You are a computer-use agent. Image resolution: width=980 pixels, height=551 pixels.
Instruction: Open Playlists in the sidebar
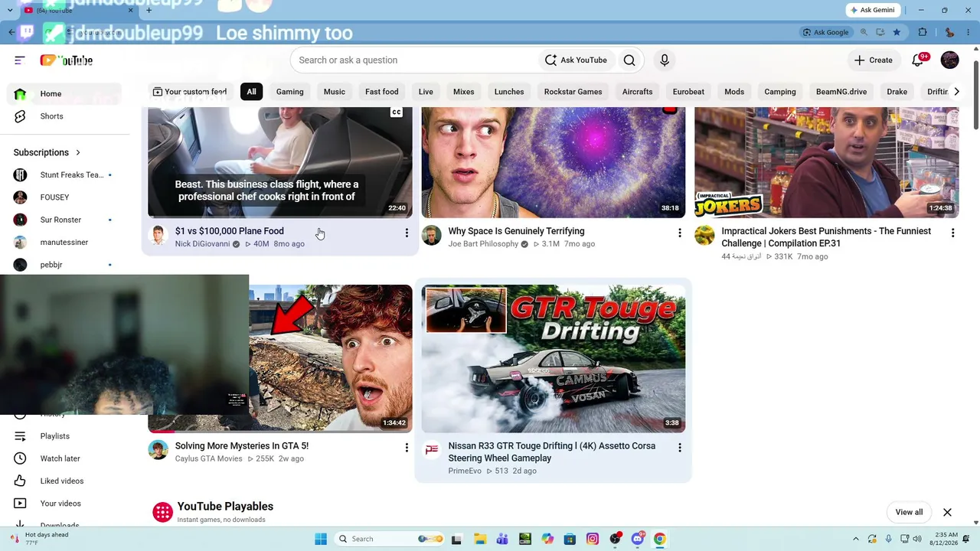click(x=65, y=436)
